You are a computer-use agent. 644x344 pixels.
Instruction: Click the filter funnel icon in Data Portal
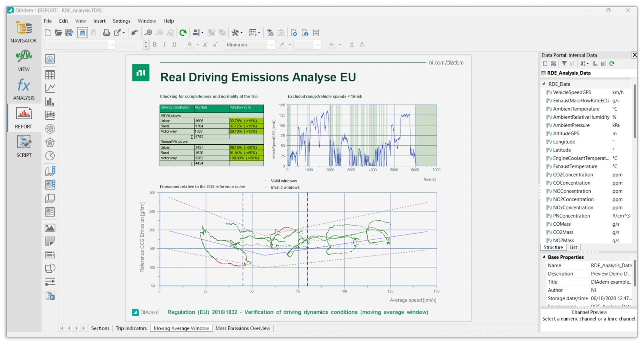tap(564, 64)
